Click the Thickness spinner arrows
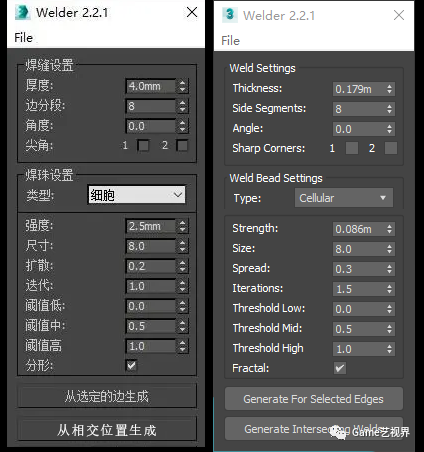This screenshot has width=424, height=452. point(389,89)
